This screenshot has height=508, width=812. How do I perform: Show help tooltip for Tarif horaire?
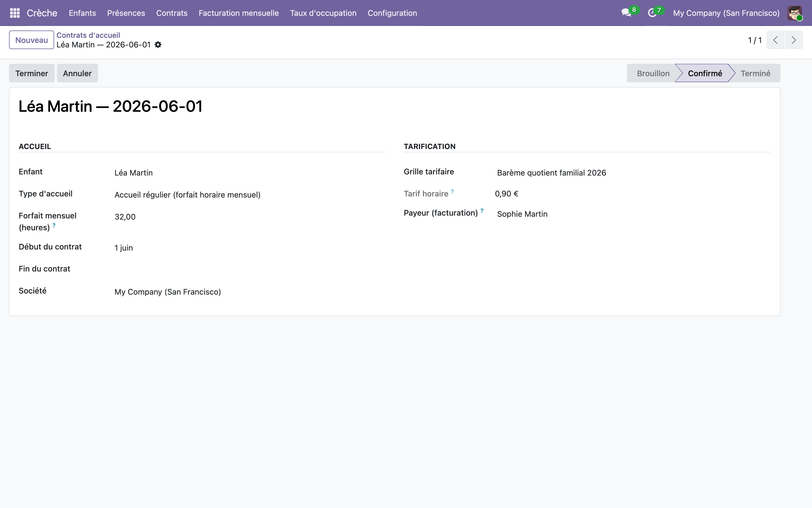click(452, 192)
